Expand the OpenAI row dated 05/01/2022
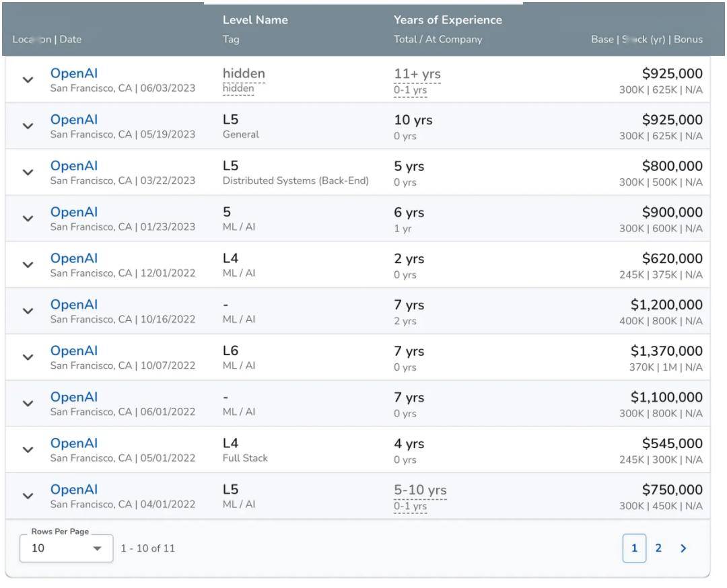Viewport: 727px width, 588px height. 28,450
